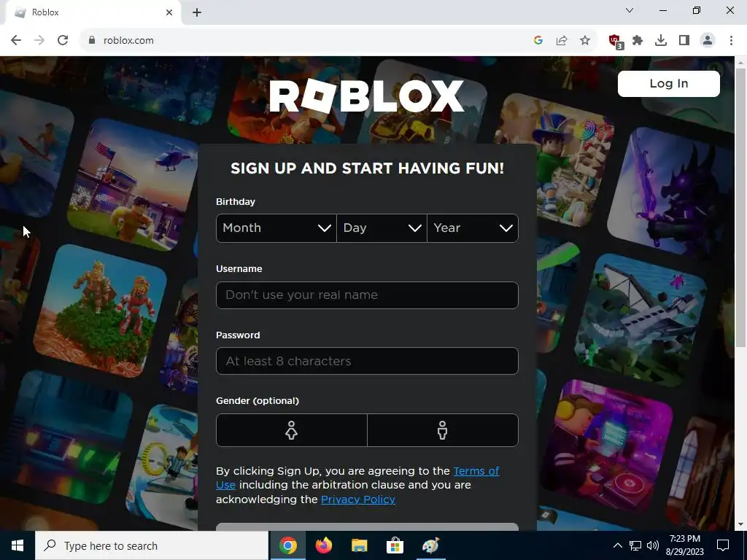Screen dimensions: 747x560
Task: Click the Log In button
Action: (669, 84)
